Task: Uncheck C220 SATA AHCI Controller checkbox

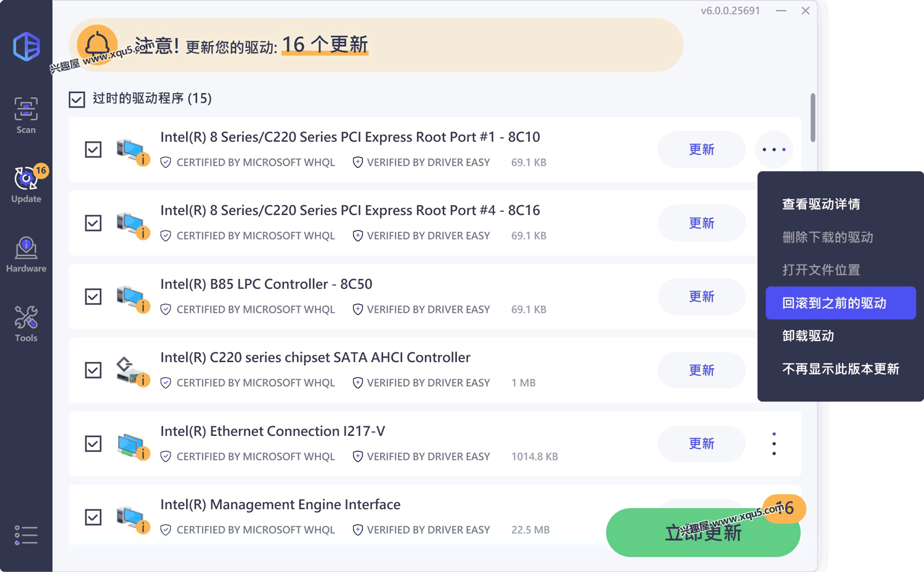Action: coord(93,370)
